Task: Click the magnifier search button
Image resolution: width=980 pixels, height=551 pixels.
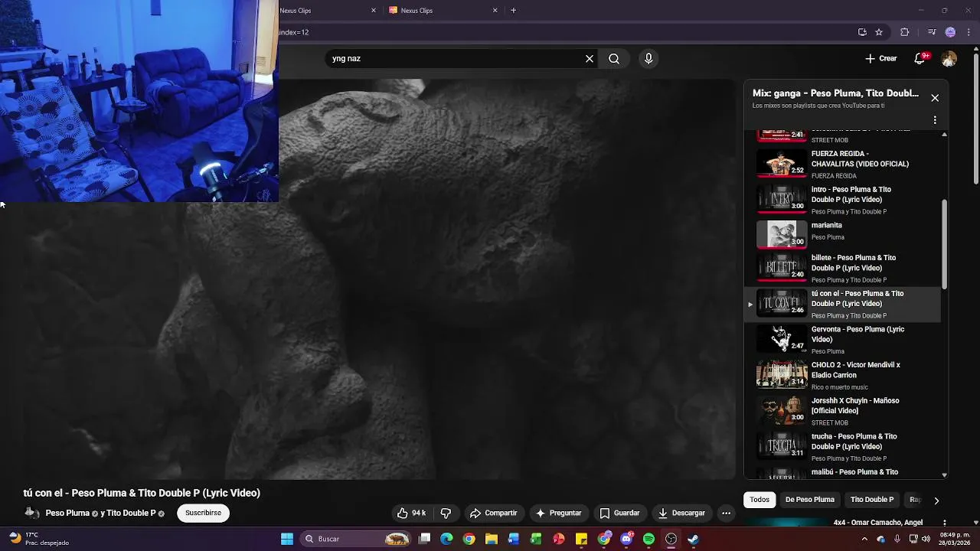Action: [x=614, y=59]
